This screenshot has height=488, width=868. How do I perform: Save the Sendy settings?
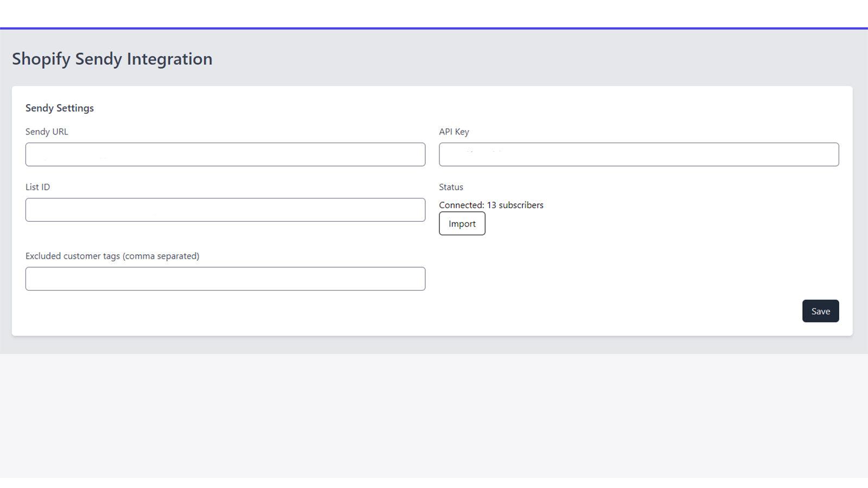point(820,311)
